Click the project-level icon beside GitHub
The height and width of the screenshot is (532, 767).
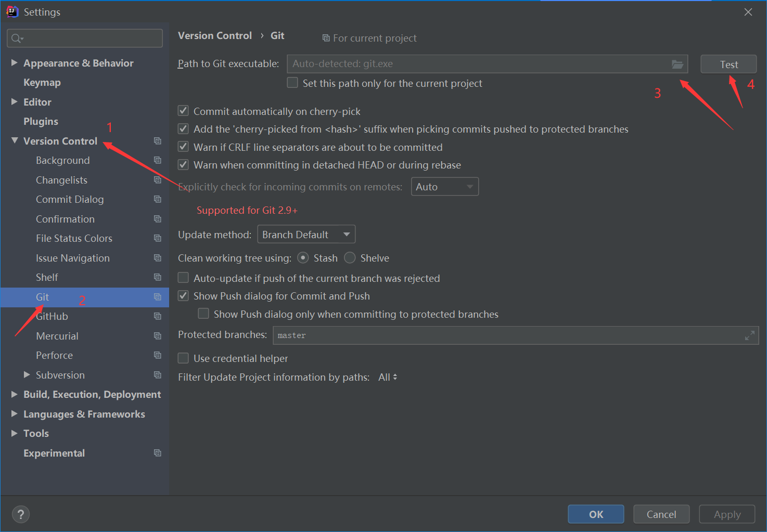click(x=158, y=316)
